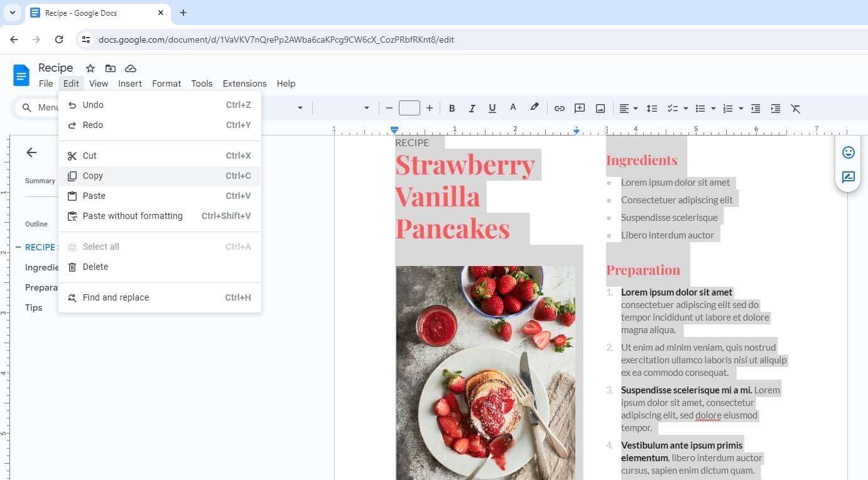
Task: Expand the bulleted list options arrow
Action: (713, 109)
